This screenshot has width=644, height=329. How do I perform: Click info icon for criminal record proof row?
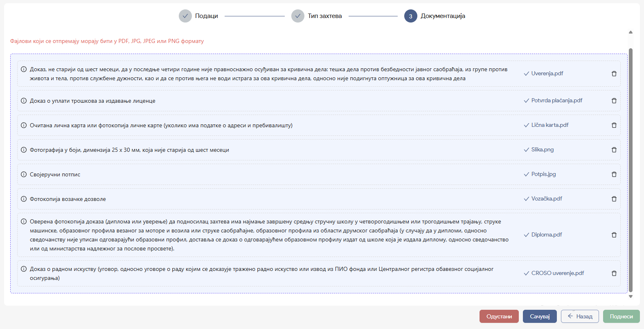tap(24, 69)
